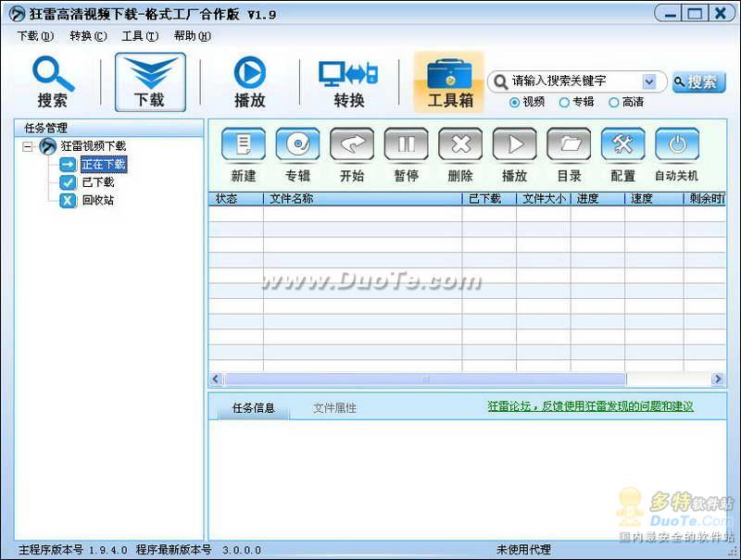Click 主程序版本号 1.9.4.0 in status bar
Screen dimensions: 741x560
pos(73,550)
